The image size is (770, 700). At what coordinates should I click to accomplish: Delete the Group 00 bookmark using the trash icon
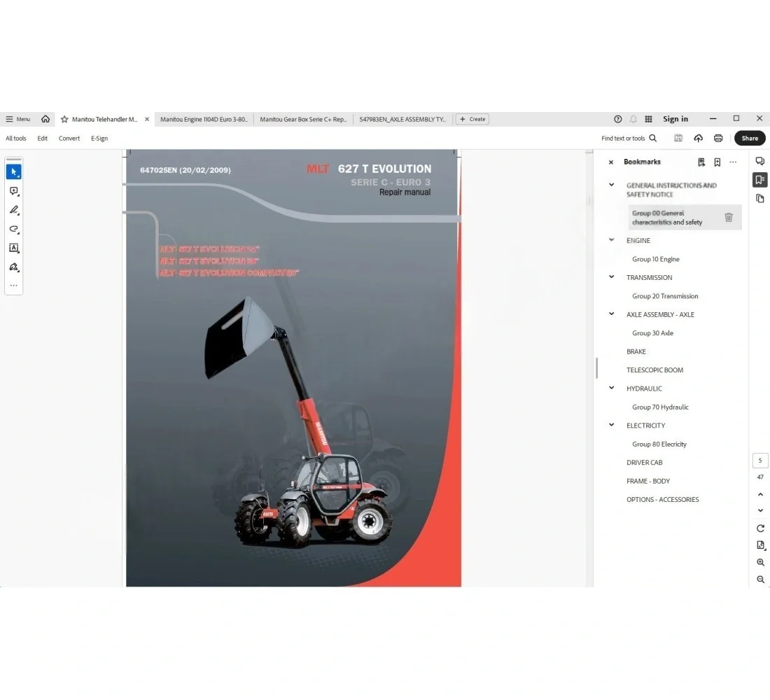[729, 217]
